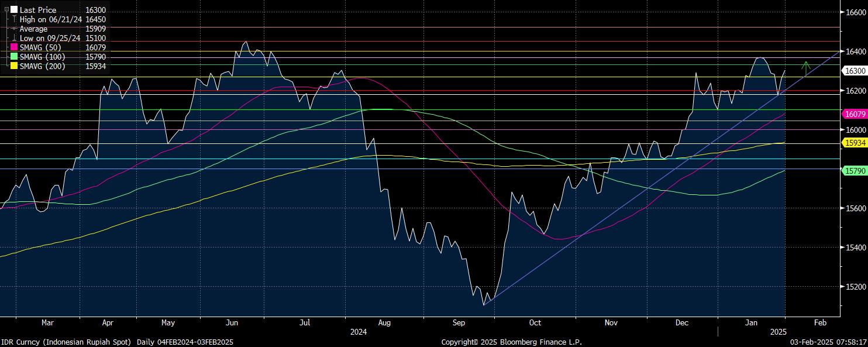
Task: Select the Last Price legend entry
Action: coord(37,10)
